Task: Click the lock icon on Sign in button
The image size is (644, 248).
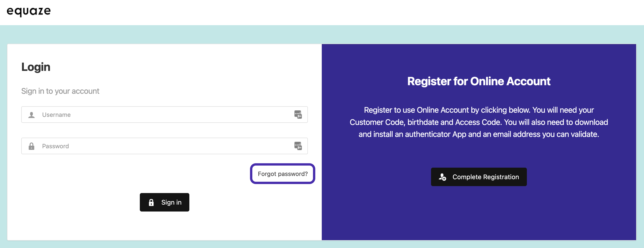Action: [x=151, y=202]
